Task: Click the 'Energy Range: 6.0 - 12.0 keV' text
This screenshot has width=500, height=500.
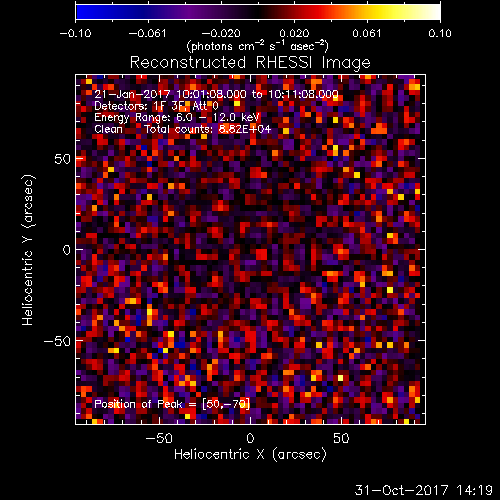Action: coord(177,117)
